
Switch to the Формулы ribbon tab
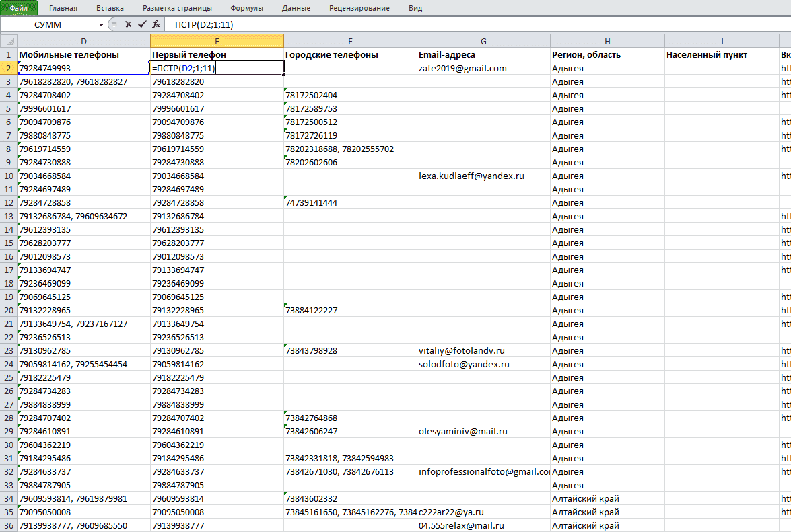coord(246,8)
